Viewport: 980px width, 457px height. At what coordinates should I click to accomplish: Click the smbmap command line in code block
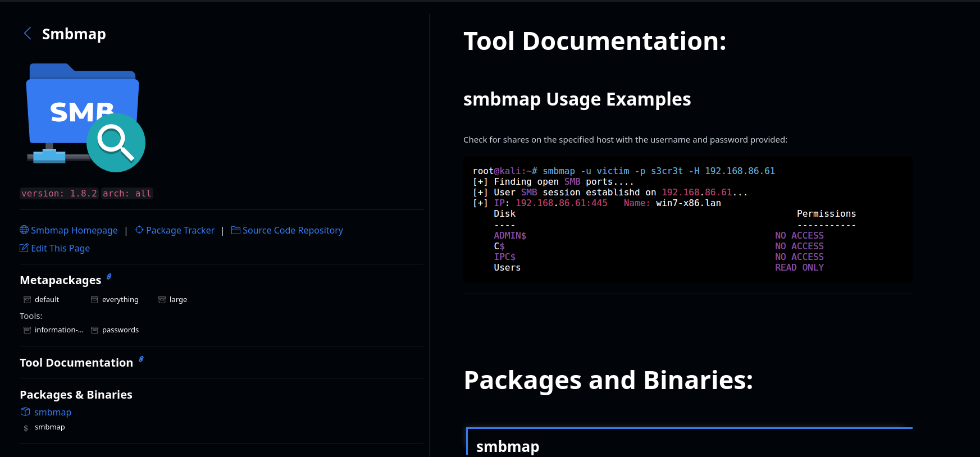[x=624, y=171]
